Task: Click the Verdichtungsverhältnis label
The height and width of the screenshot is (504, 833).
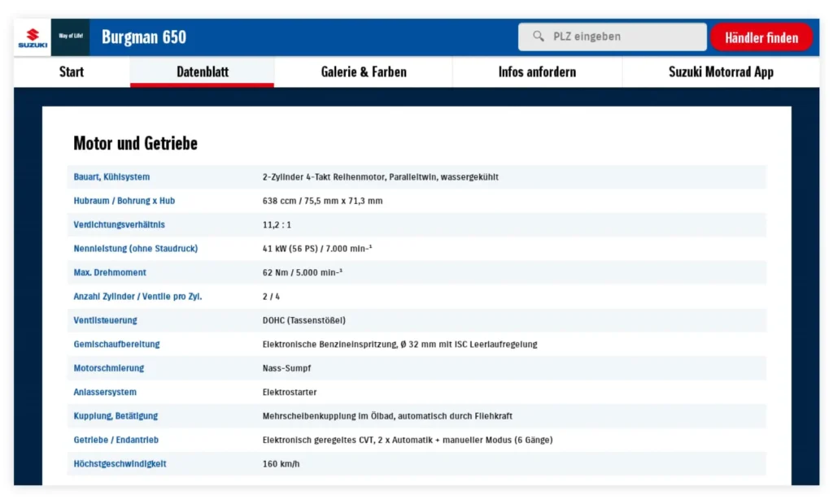Action: [x=119, y=224]
